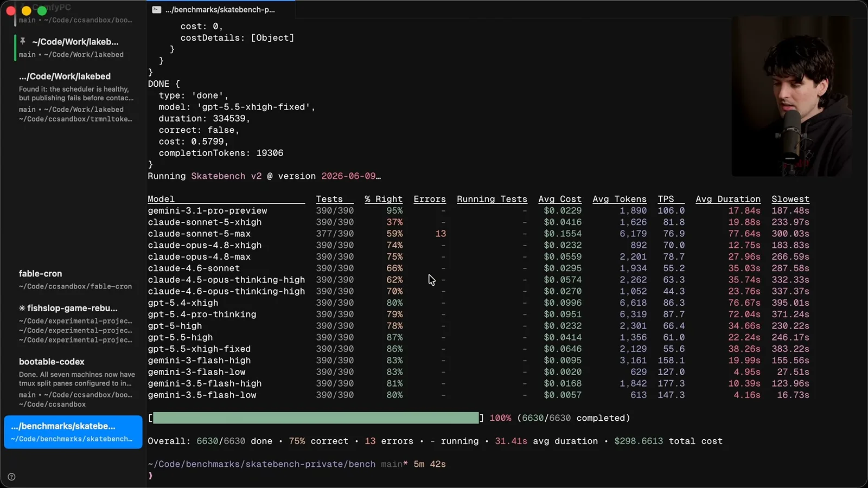
Task: Click the Slowest column header
Action: 790,199
